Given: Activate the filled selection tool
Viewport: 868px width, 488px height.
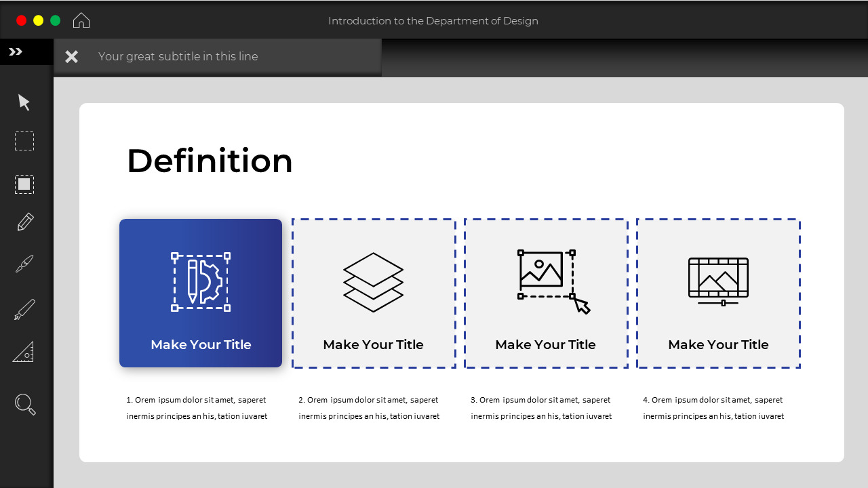Looking at the screenshot, I should pos(24,184).
